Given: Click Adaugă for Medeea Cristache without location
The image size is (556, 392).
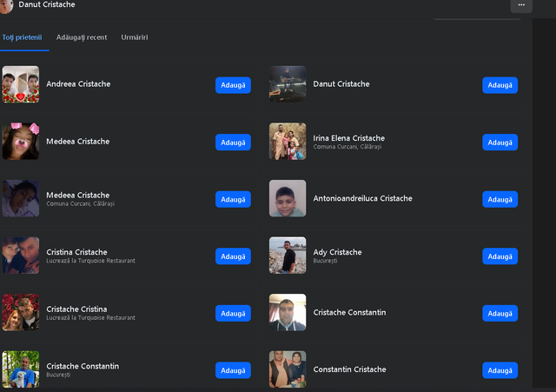Looking at the screenshot, I should (x=233, y=143).
